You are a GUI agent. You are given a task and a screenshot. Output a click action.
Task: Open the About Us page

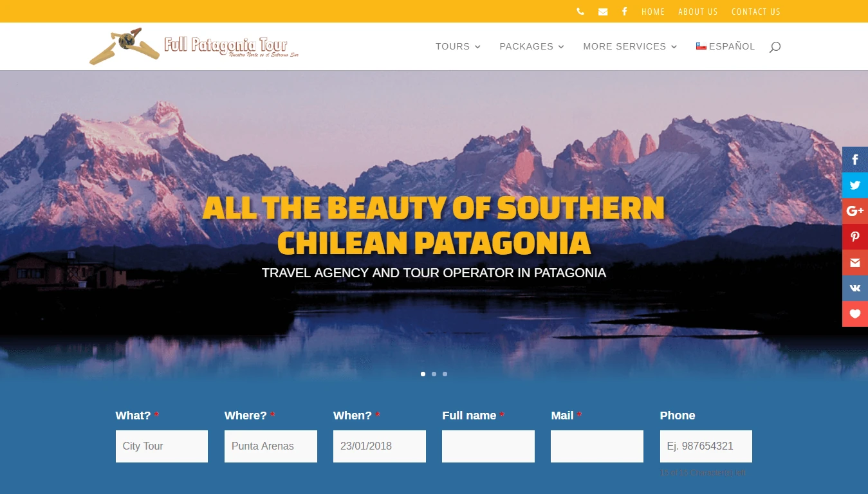coord(698,12)
